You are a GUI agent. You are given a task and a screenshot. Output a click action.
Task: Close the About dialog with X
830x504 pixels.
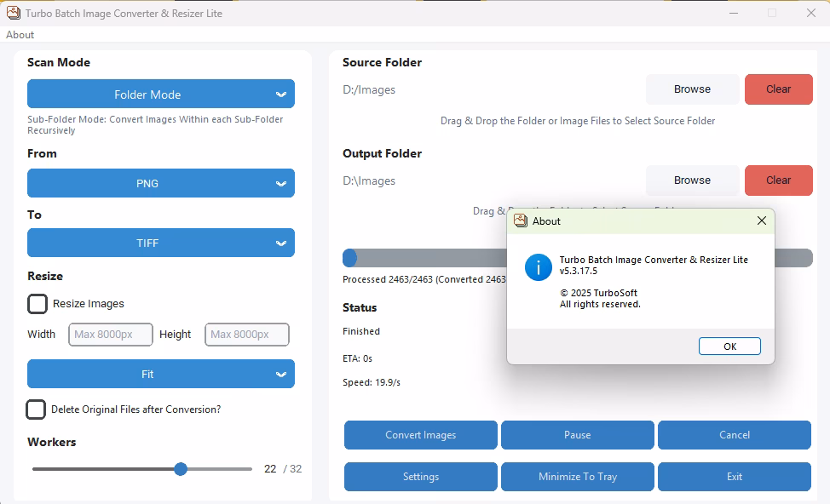click(761, 220)
